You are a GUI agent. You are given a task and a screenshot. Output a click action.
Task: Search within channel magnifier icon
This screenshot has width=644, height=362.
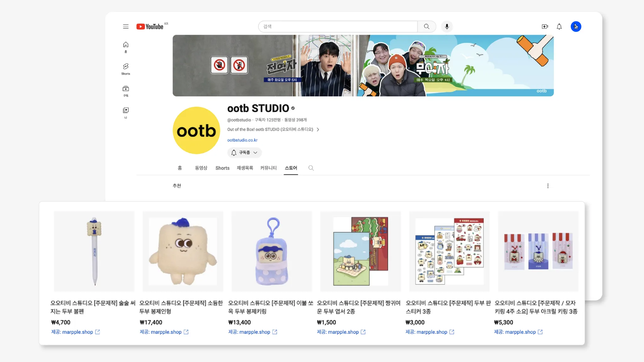pos(311,168)
